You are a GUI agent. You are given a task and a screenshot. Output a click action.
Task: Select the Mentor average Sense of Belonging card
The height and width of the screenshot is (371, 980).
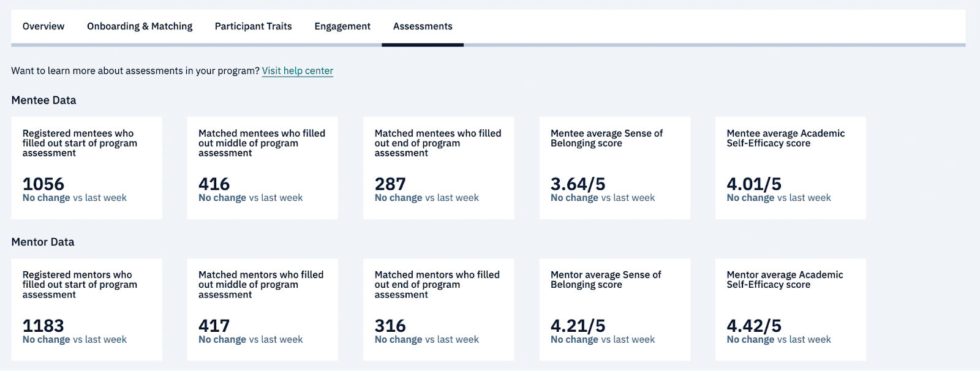click(614, 309)
